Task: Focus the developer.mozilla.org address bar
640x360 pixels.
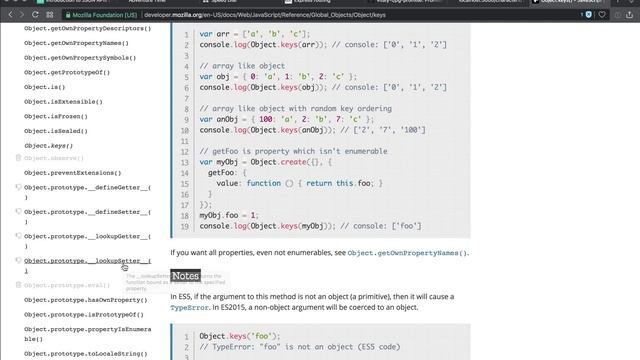Action: (x=264, y=15)
